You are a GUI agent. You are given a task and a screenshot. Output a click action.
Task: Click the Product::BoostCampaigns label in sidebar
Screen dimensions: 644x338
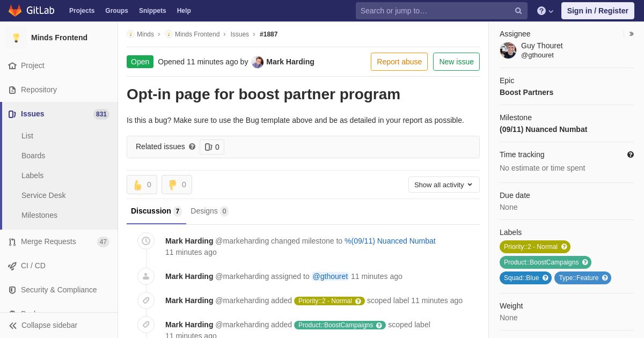point(545,262)
